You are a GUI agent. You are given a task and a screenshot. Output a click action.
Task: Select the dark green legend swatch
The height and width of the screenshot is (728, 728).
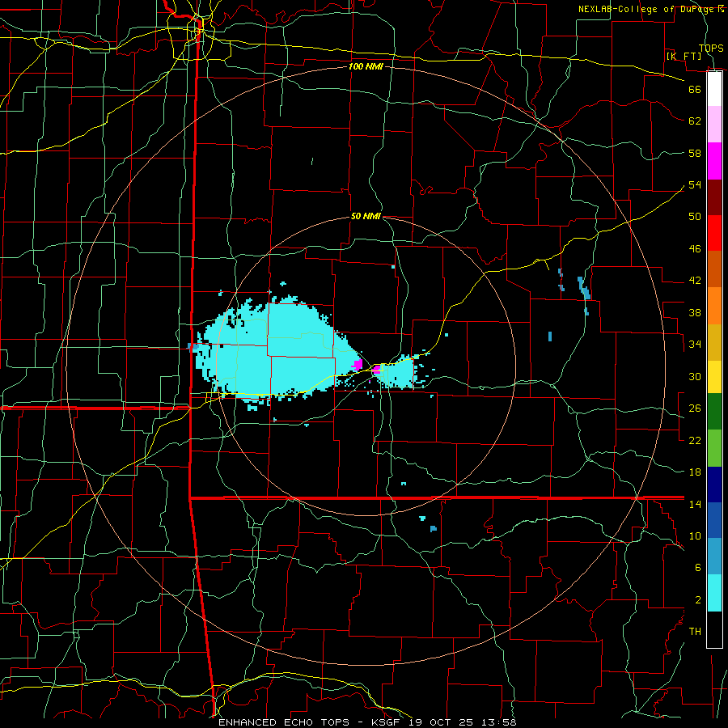714,412
